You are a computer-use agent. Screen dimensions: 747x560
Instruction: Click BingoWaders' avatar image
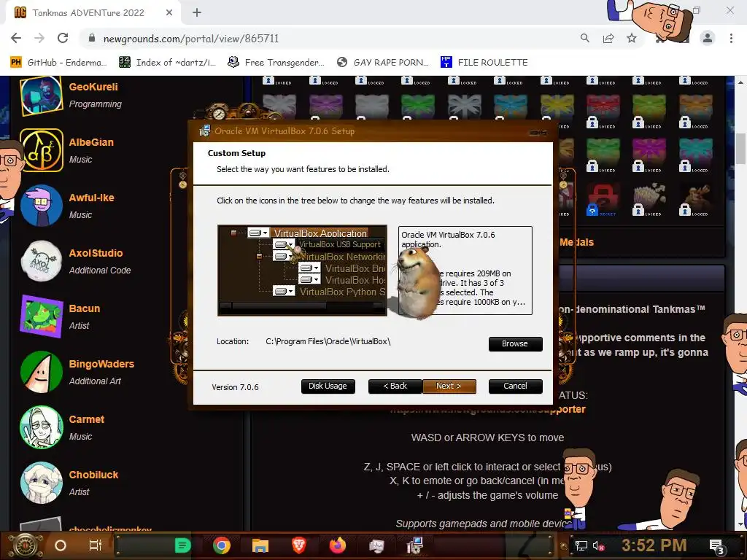42,372
